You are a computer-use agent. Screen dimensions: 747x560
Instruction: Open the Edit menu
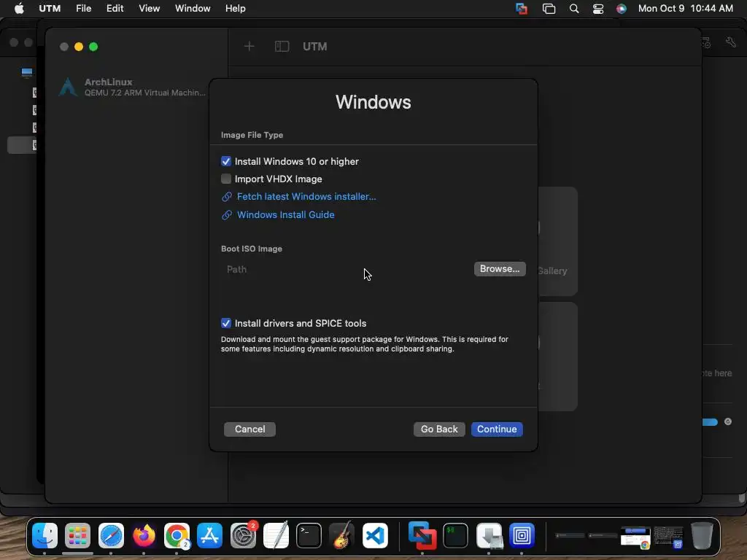[115, 9]
